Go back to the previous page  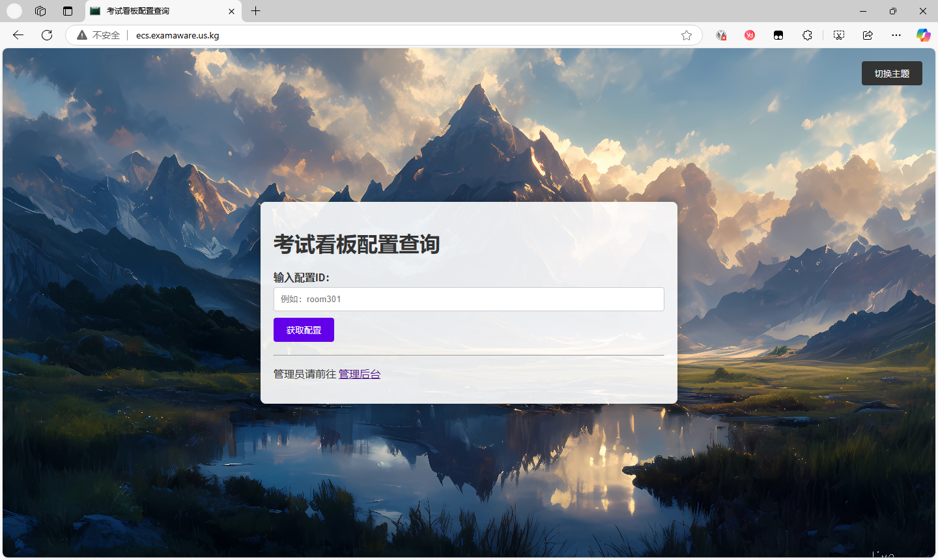[x=18, y=35]
